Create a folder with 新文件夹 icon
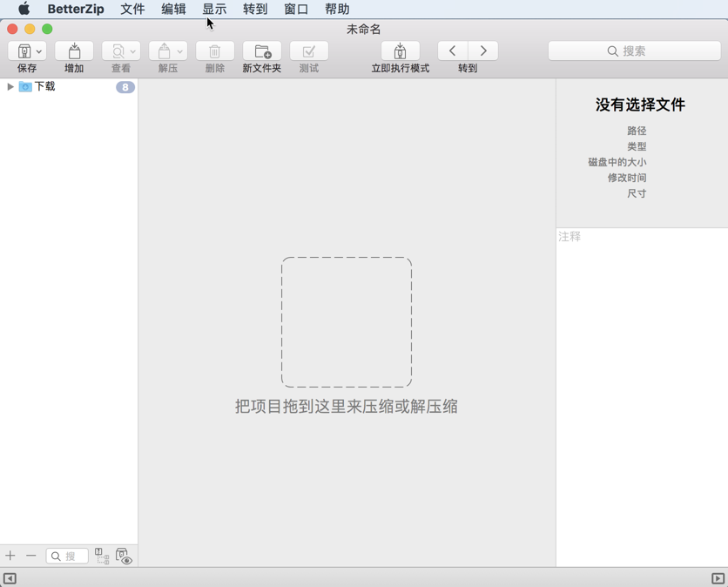 click(261, 51)
